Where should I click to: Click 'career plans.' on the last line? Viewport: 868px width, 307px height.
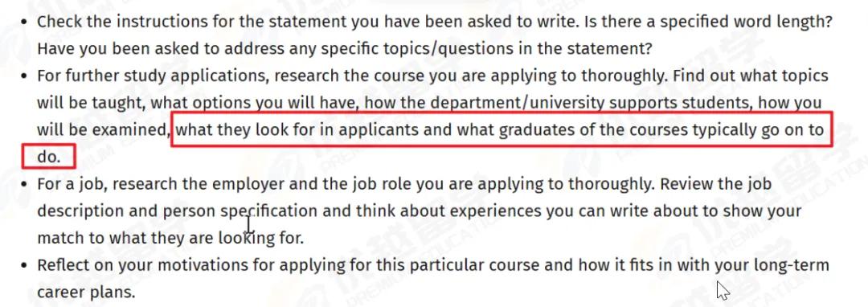pyautogui.click(x=86, y=293)
